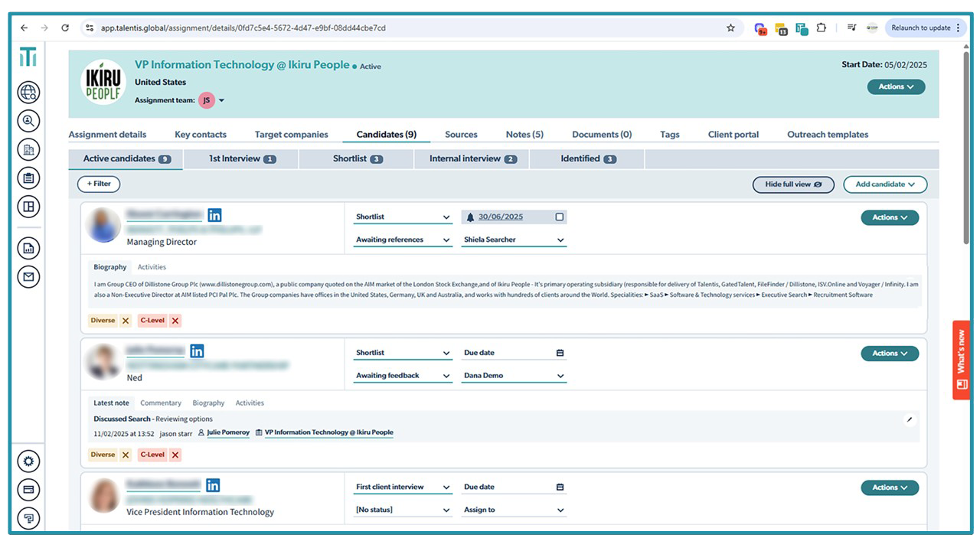Open the What's new side panel
980x551 pixels.
click(x=961, y=360)
